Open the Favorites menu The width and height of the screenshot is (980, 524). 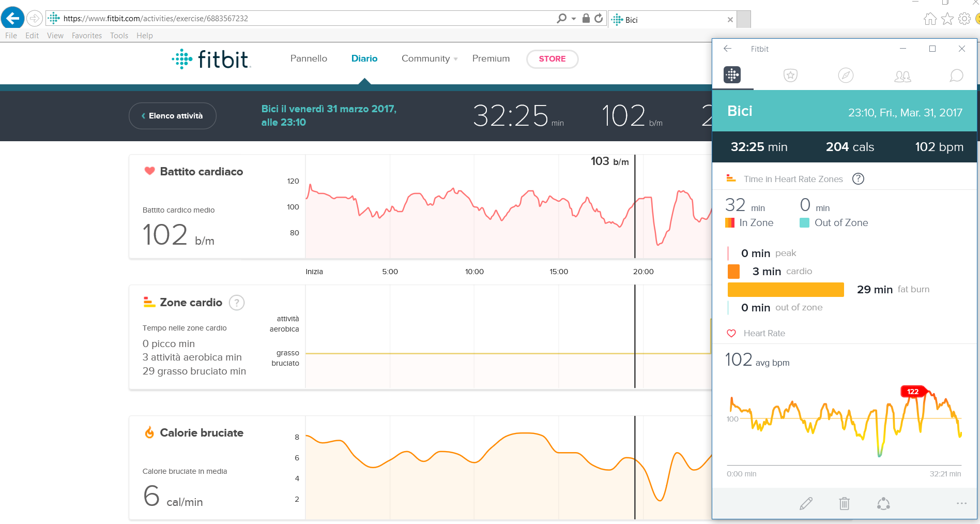click(86, 36)
